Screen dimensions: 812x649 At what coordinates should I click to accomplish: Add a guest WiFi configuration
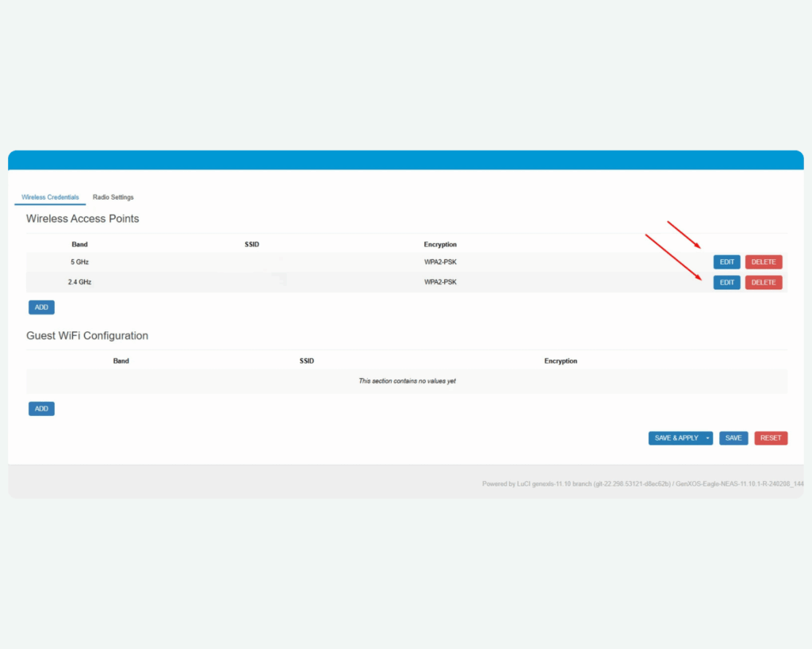tap(41, 409)
